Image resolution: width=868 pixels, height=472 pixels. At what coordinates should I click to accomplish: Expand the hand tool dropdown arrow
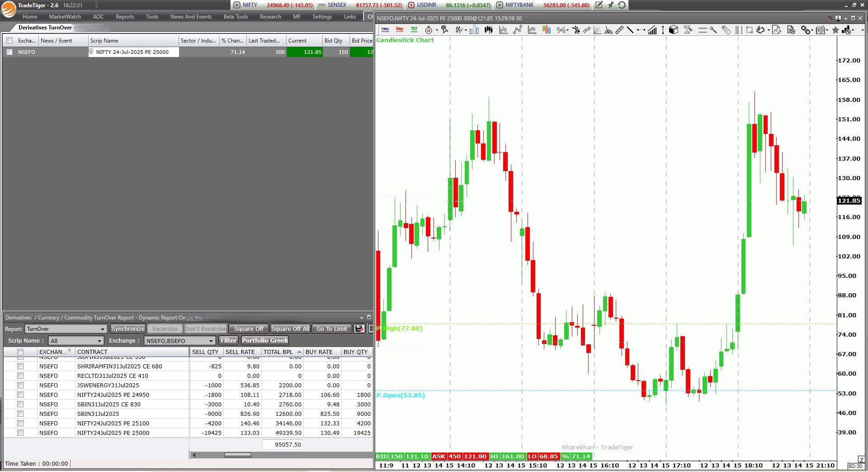point(769,30)
